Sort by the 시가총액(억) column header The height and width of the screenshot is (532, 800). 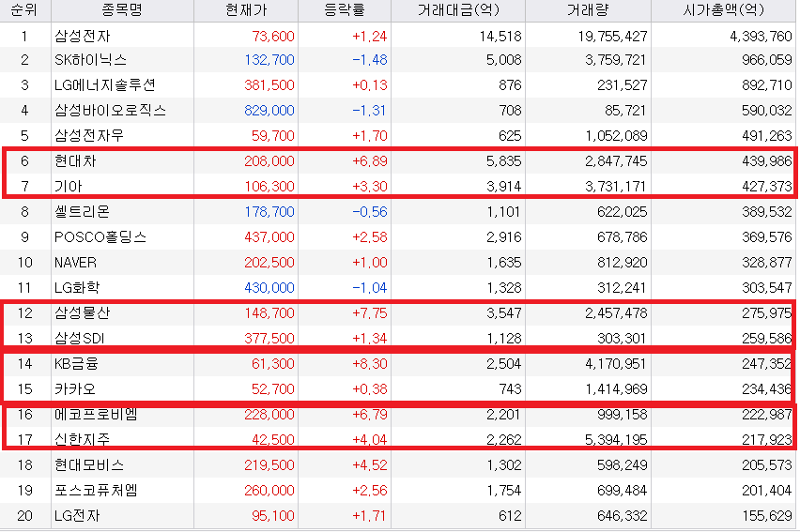tap(723, 9)
